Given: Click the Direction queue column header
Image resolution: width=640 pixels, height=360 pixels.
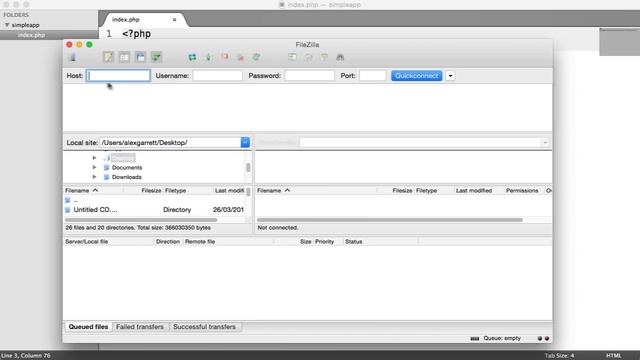Looking at the screenshot, I should (168, 242).
